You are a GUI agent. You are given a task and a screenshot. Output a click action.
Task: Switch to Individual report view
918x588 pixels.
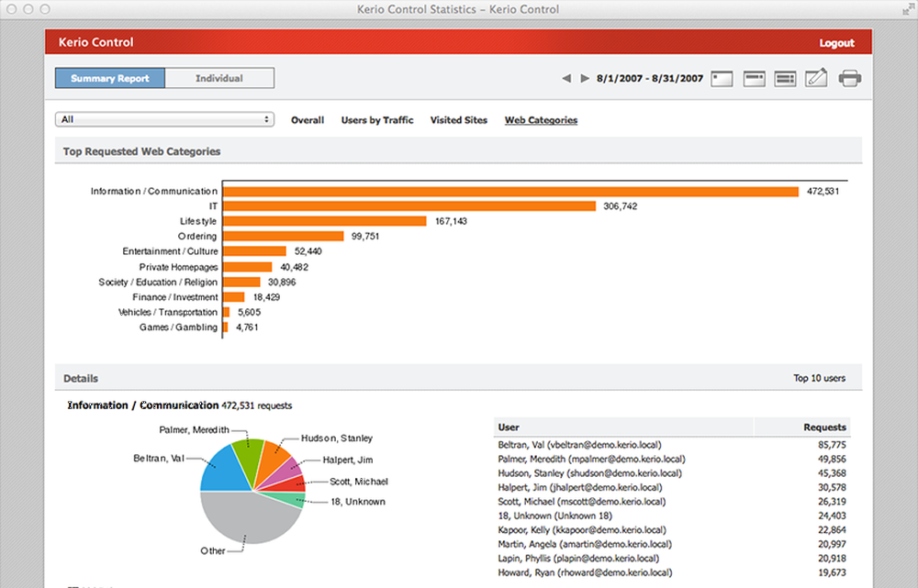[x=219, y=79]
